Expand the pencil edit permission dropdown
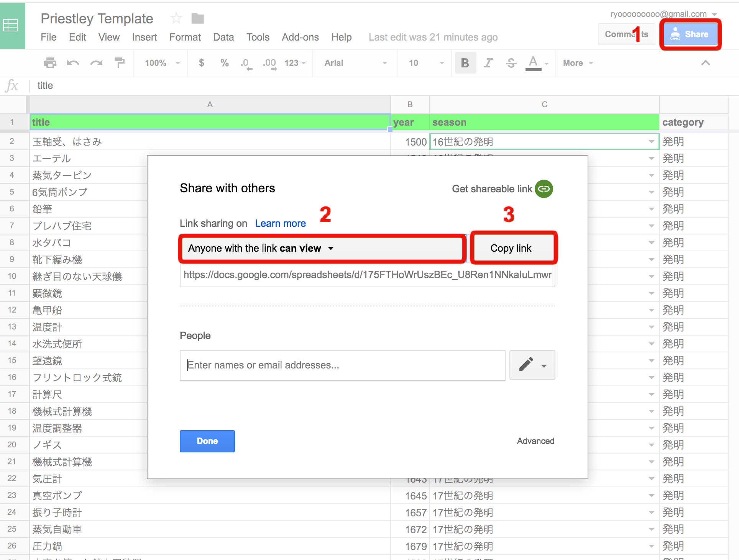The width and height of the screenshot is (739, 560). (532, 365)
